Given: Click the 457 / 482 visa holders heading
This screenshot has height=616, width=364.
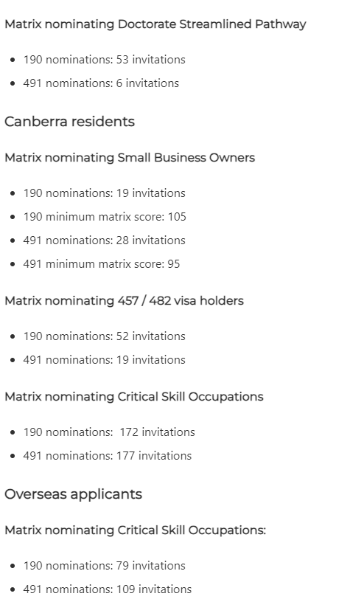Looking at the screenshot, I should pos(124,300).
